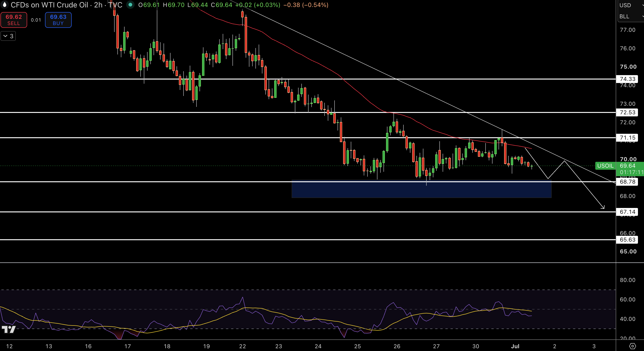This screenshot has height=351, width=644.
Task: Select the 65.63 horizontal line price label
Action: (627, 239)
